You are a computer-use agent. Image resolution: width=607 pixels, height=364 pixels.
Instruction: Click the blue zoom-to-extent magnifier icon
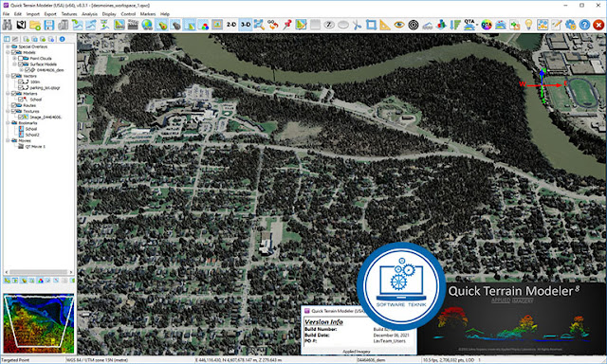click(x=259, y=25)
